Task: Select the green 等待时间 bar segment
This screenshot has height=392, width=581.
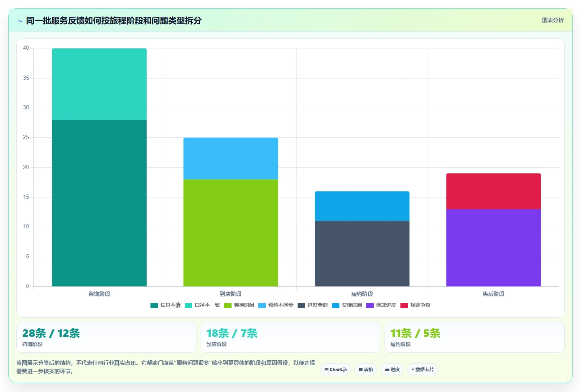Action: click(231, 233)
